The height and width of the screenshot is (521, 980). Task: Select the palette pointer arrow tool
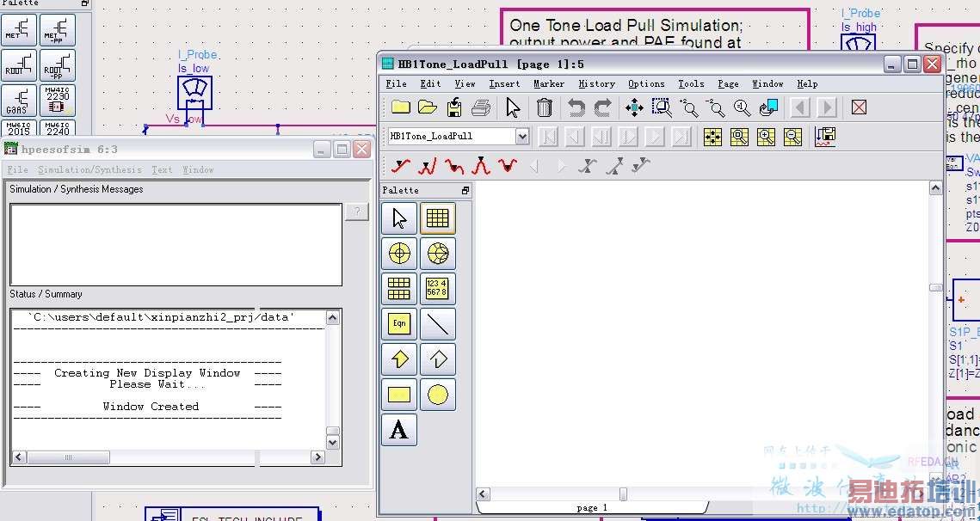coord(398,218)
